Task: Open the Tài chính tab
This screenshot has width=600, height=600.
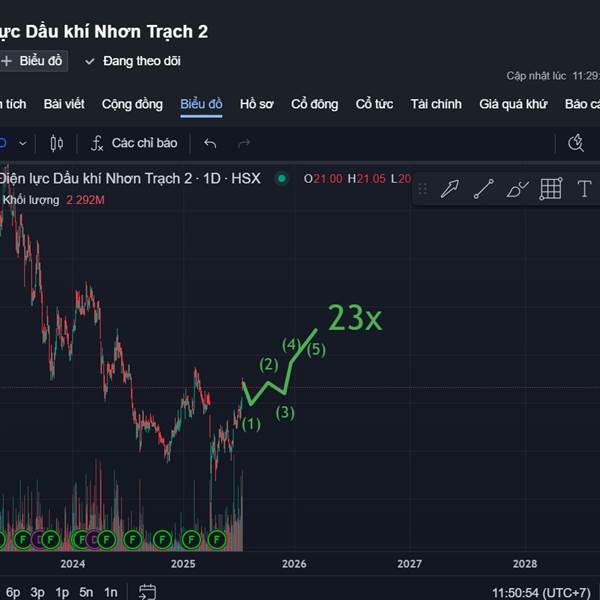Action: point(436,104)
